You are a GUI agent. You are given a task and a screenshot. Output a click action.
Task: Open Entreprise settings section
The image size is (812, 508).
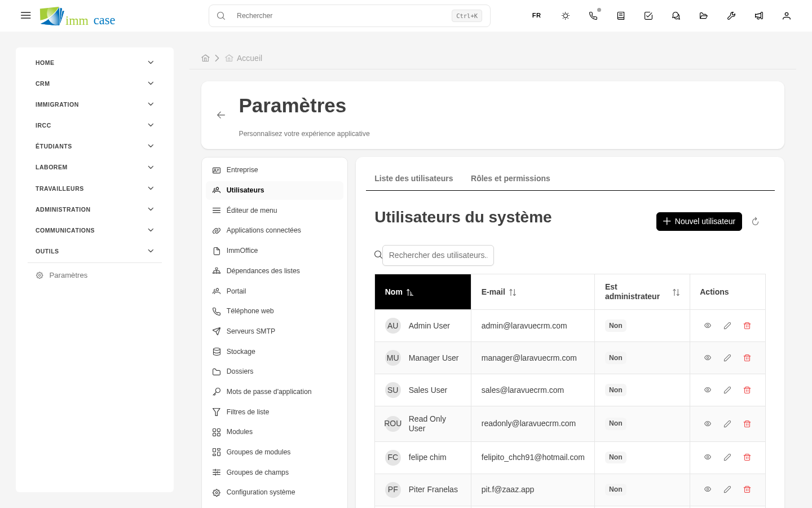click(275, 170)
